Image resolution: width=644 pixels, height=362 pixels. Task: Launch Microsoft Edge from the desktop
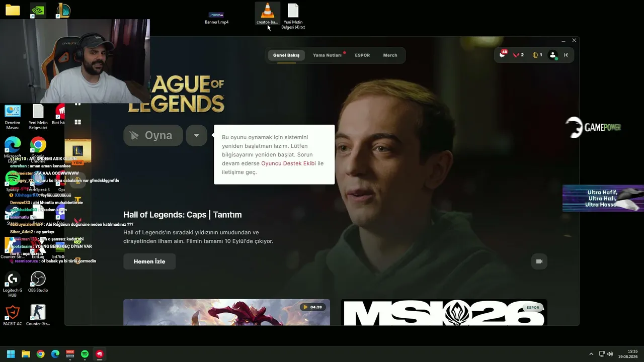pos(13,149)
